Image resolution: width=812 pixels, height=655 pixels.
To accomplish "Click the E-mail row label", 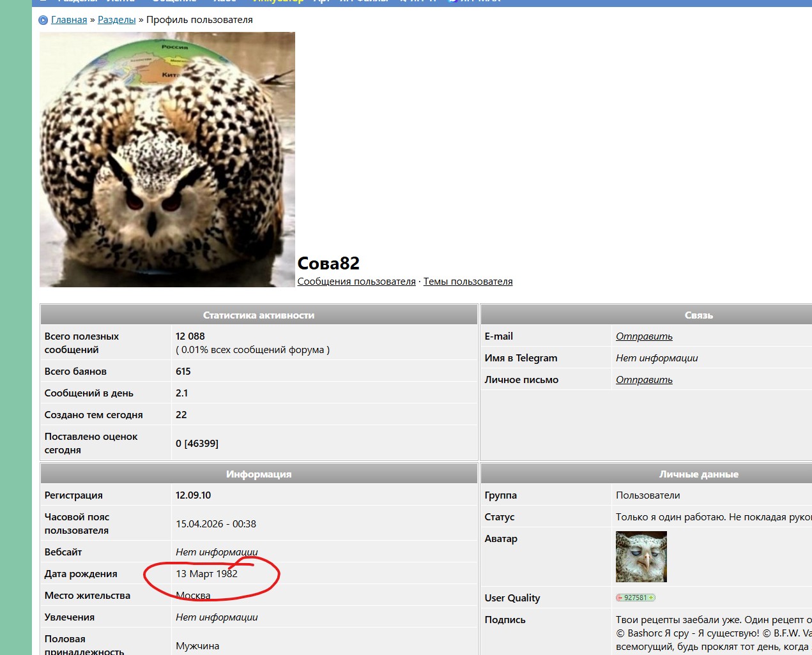I will (x=499, y=336).
